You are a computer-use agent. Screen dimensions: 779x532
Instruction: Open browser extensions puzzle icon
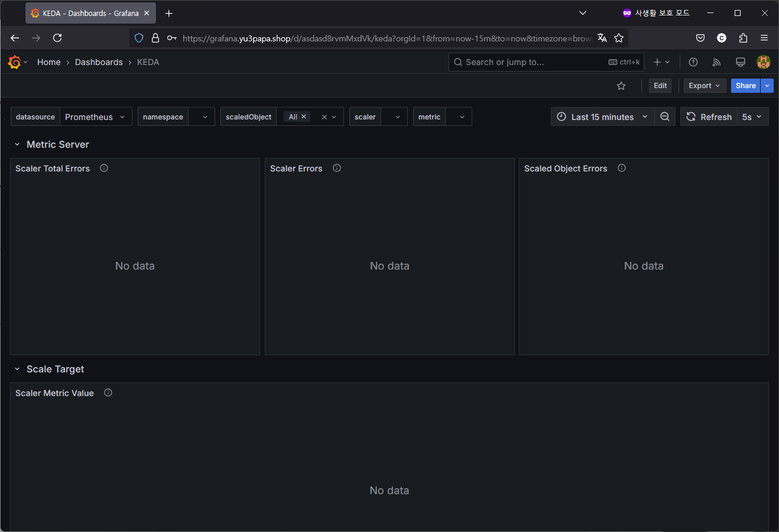pos(743,38)
